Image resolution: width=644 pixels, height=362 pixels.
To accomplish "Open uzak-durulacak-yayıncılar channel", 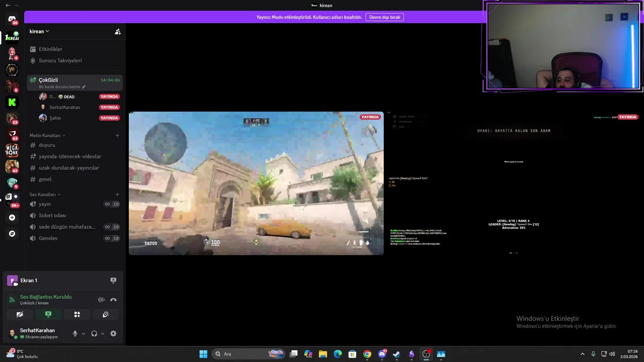I will 74,168.
